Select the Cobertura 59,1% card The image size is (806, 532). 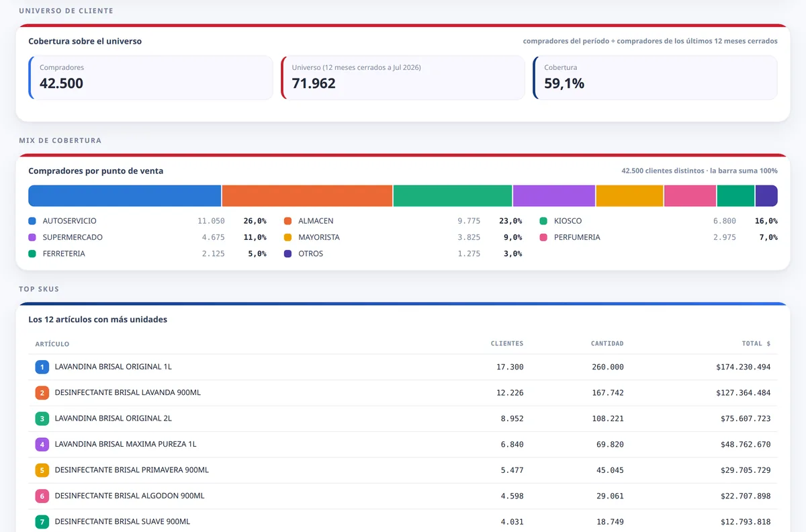click(655, 77)
